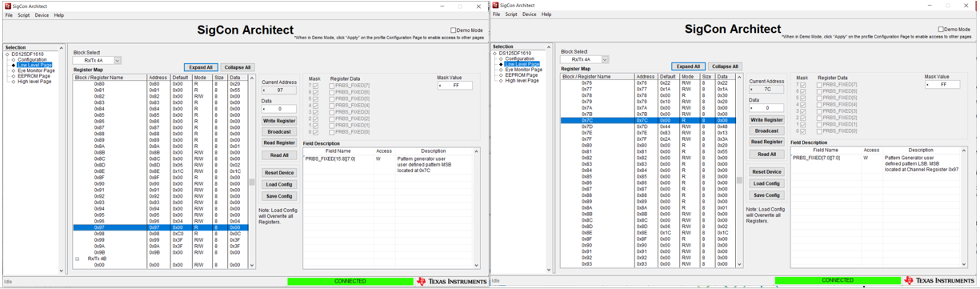Open Script menu in left window
This screenshot has width=980, height=289.
tap(24, 15)
